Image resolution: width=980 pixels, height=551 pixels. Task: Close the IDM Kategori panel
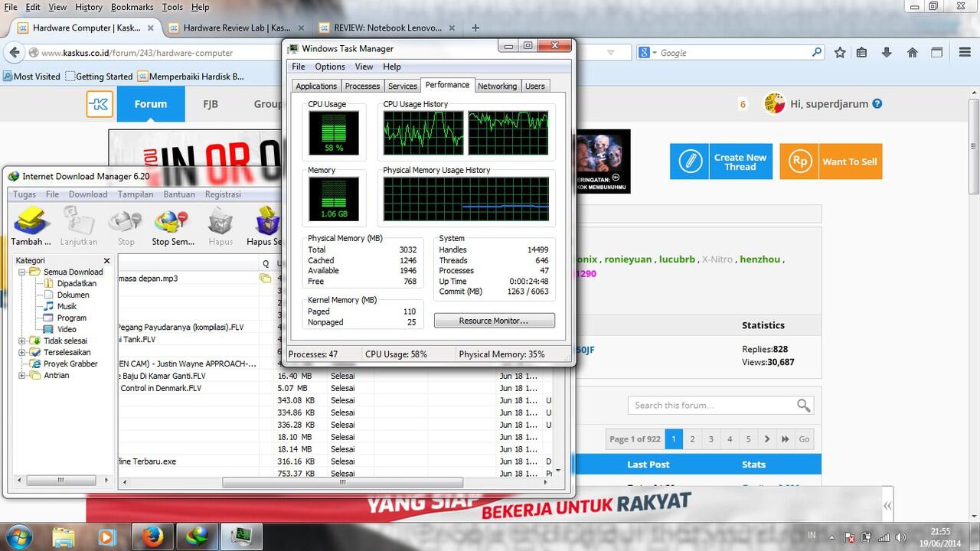point(106,260)
